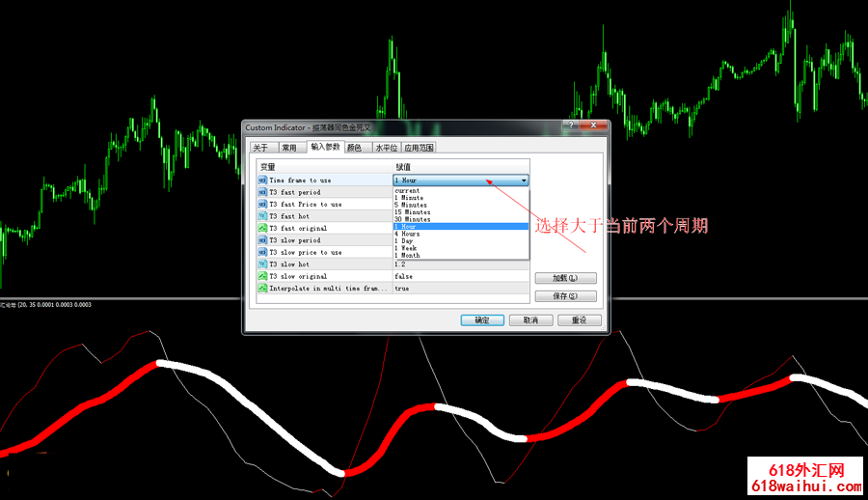Screen dimensions: 868x500
Task: Open the 水平位 (Levels) tab
Action: pyautogui.click(x=386, y=148)
